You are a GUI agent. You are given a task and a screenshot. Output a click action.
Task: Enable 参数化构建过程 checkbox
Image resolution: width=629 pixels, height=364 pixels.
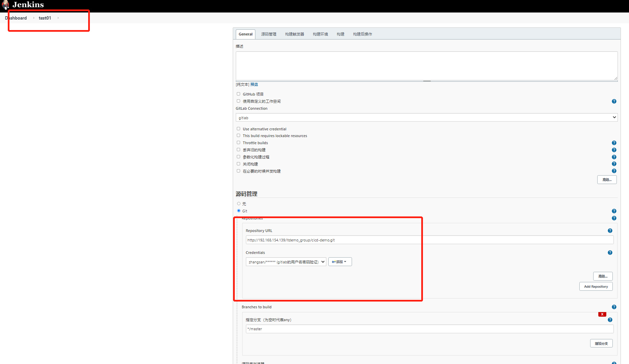[238, 157]
